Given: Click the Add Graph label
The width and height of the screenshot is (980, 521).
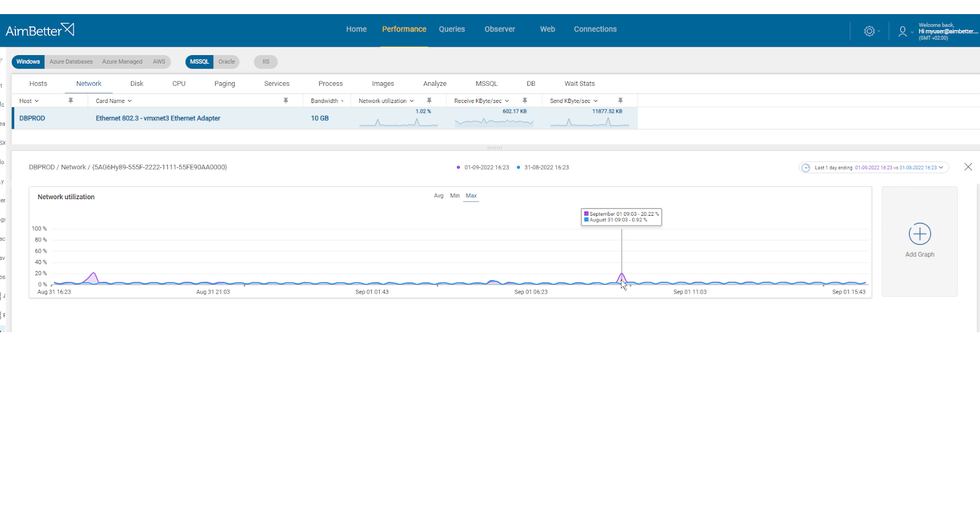Looking at the screenshot, I should pyautogui.click(x=920, y=255).
